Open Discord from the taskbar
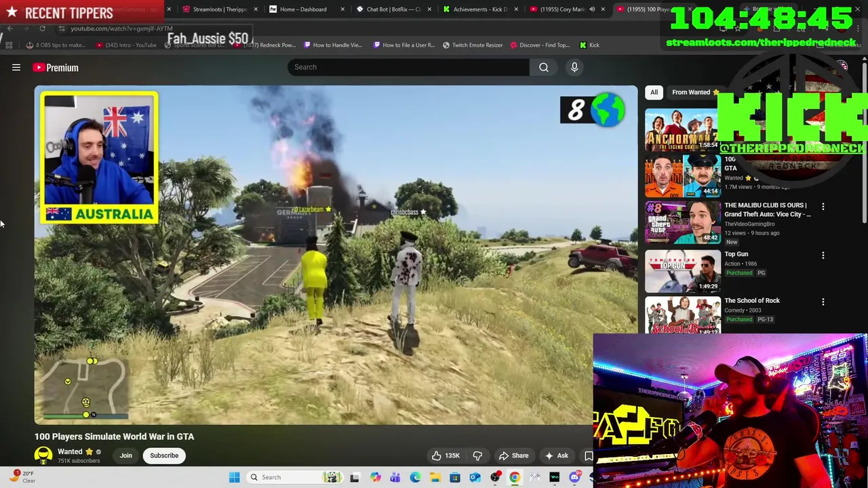The height and width of the screenshot is (488, 868). (x=574, y=477)
